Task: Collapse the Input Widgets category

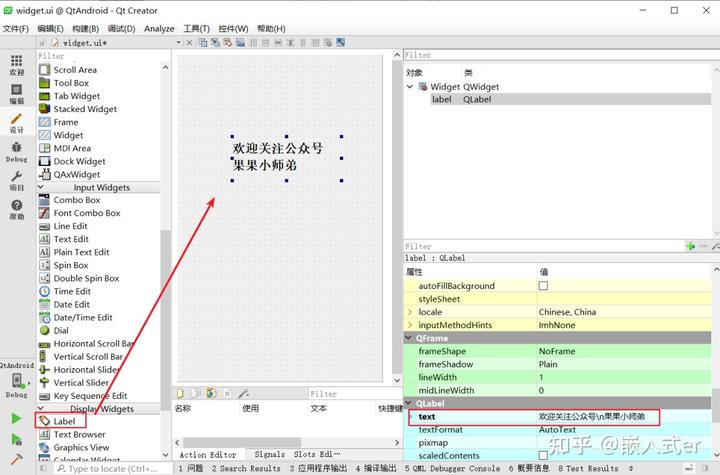Action: (41, 187)
